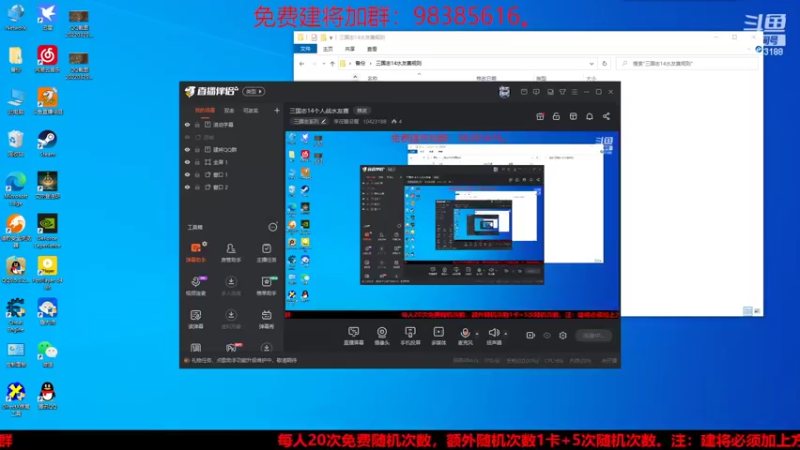
Task: Click the mail icon in title bar
Action: click(x=524, y=92)
